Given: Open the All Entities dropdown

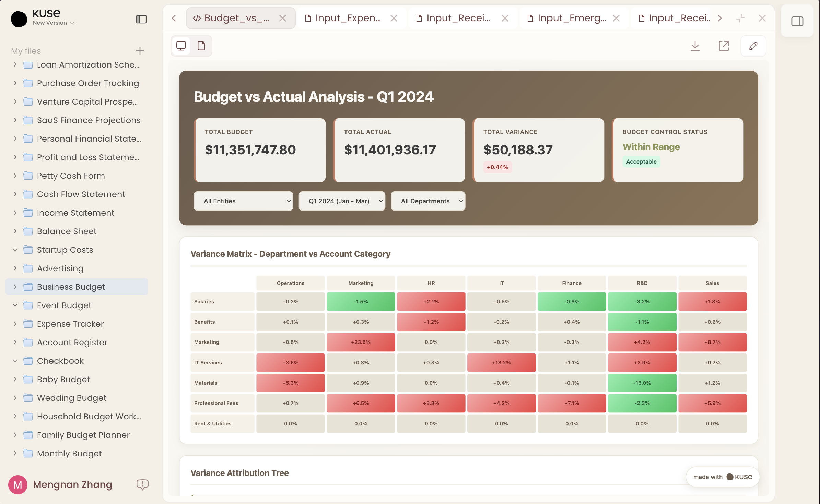Looking at the screenshot, I should coord(243,201).
